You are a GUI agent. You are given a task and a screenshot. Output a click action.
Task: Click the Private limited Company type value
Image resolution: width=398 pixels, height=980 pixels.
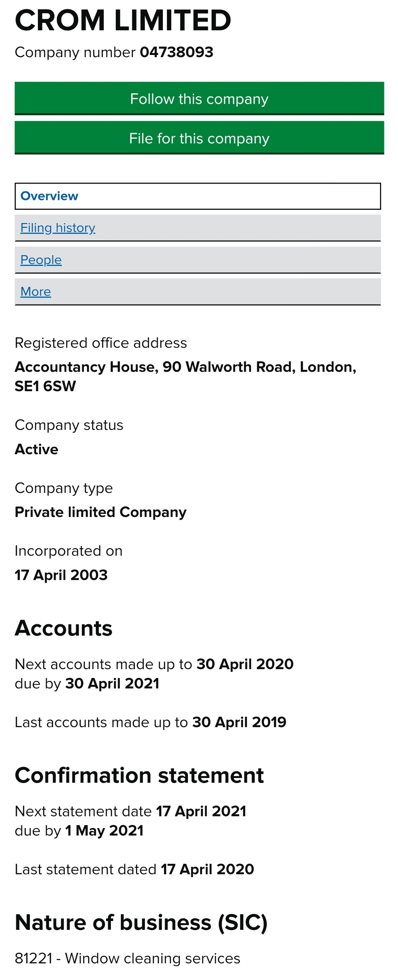pos(101,512)
